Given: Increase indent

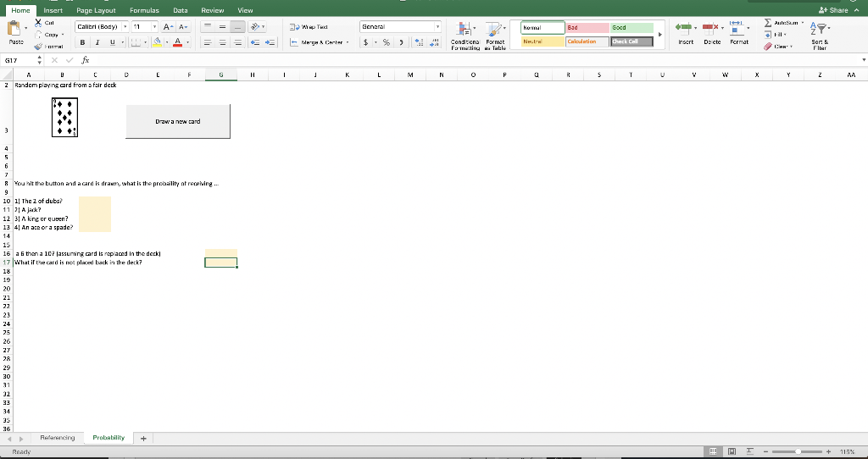Looking at the screenshot, I should [270, 42].
